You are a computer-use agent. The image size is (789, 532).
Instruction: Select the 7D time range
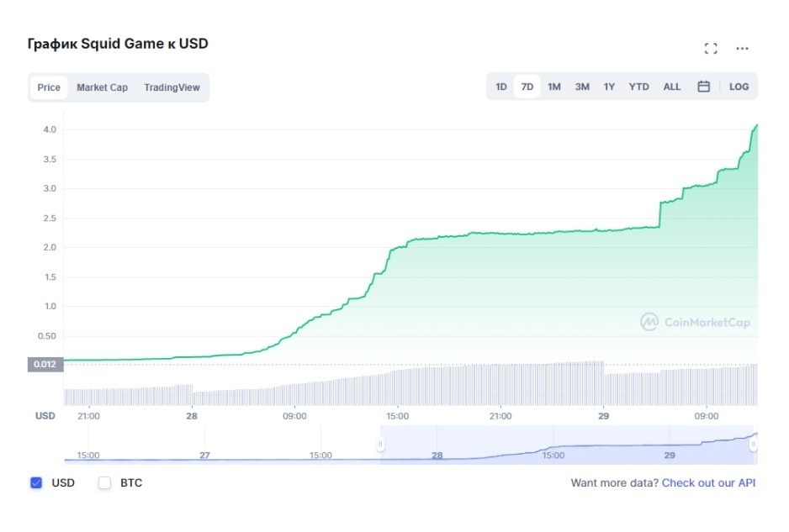527,87
